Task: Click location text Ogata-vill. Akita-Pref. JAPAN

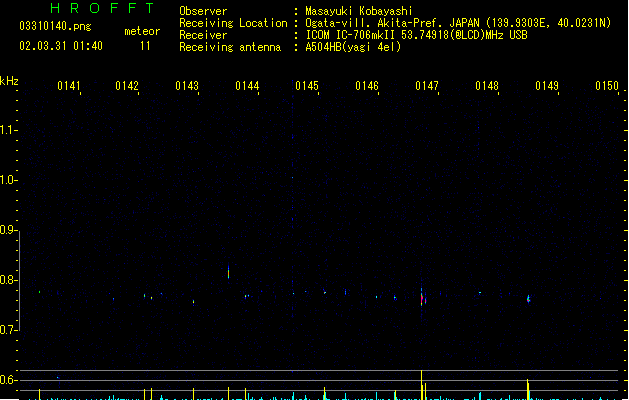Action: [x=393, y=23]
